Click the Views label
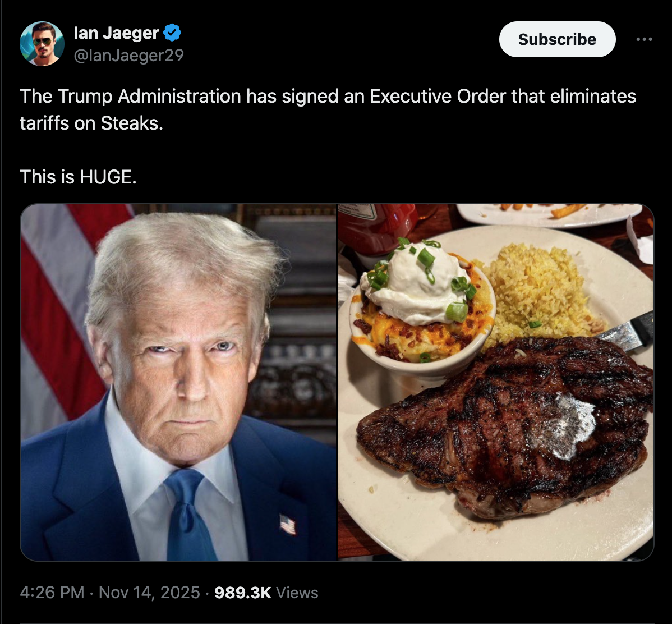The image size is (672, 624). coord(297,592)
